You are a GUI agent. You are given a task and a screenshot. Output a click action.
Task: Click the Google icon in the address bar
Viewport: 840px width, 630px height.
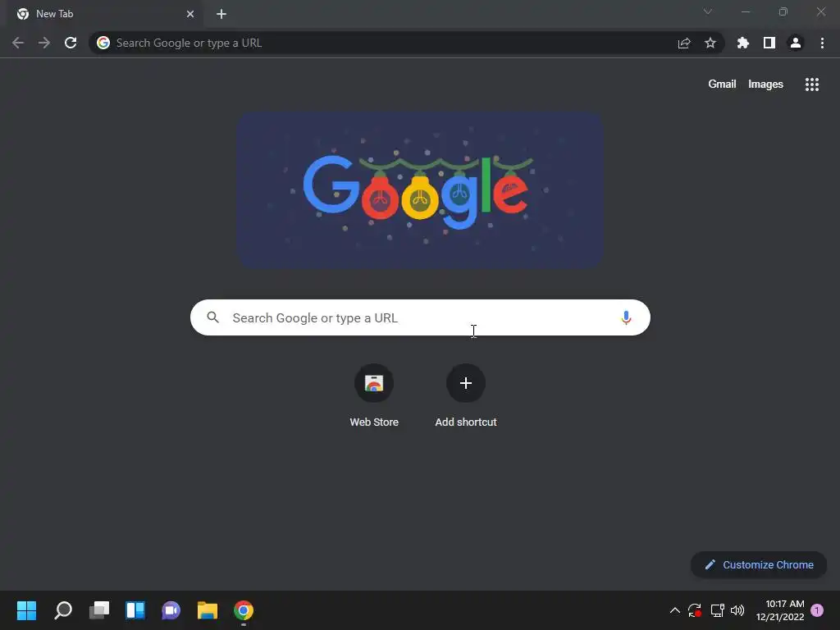103,43
